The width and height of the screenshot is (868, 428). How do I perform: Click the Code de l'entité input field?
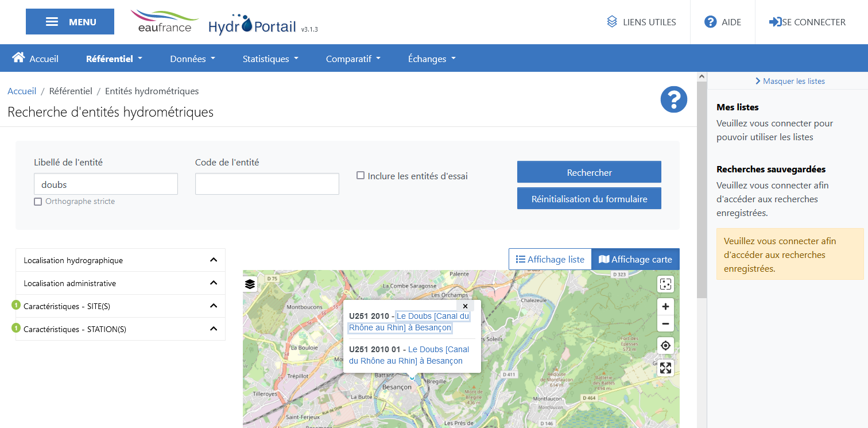[x=267, y=184]
